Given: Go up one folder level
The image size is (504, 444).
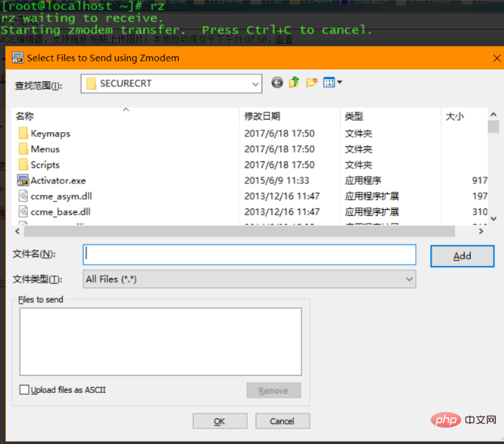Looking at the screenshot, I should click(x=294, y=82).
